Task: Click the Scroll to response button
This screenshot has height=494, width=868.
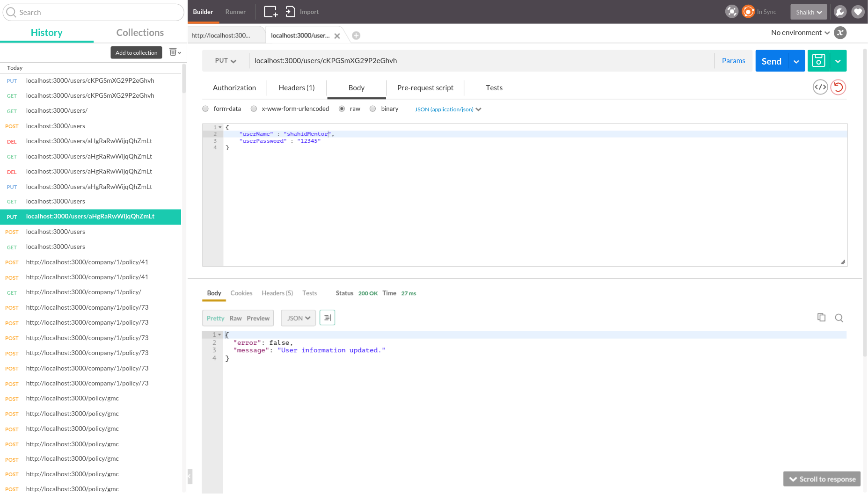Action: 822,479
